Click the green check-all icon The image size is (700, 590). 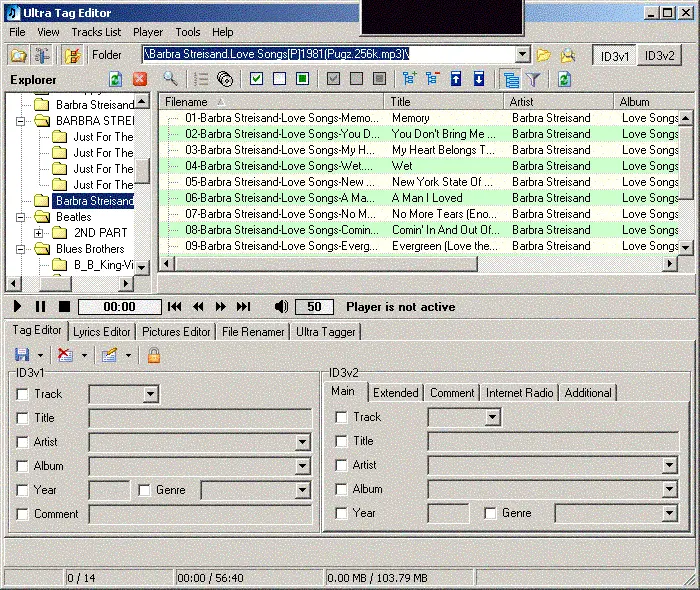click(x=256, y=79)
